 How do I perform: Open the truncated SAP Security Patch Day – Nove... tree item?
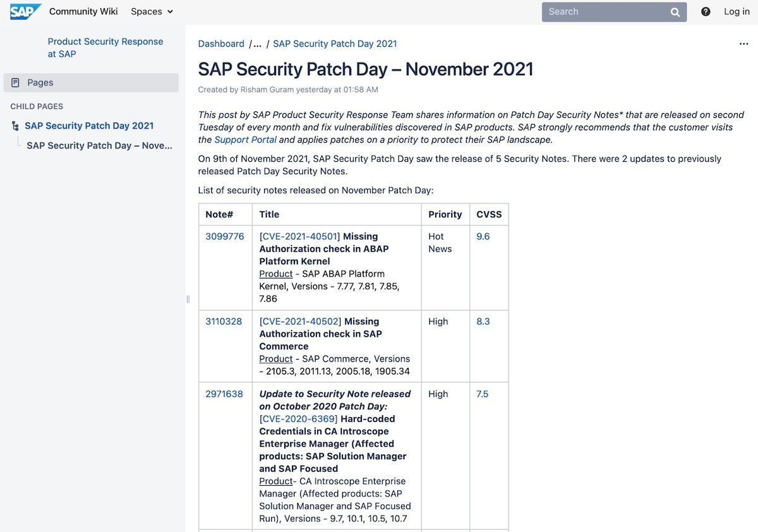pyautogui.click(x=99, y=145)
